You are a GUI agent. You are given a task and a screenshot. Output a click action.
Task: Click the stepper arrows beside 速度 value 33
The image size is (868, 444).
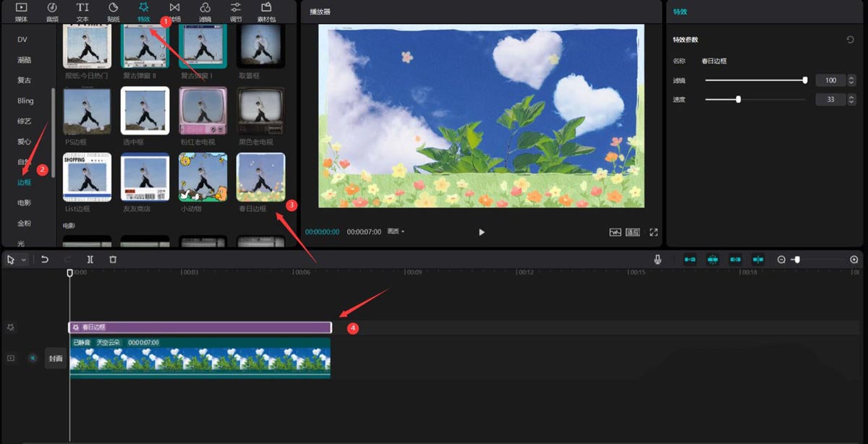pyautogui.click(x=851, y=100)
